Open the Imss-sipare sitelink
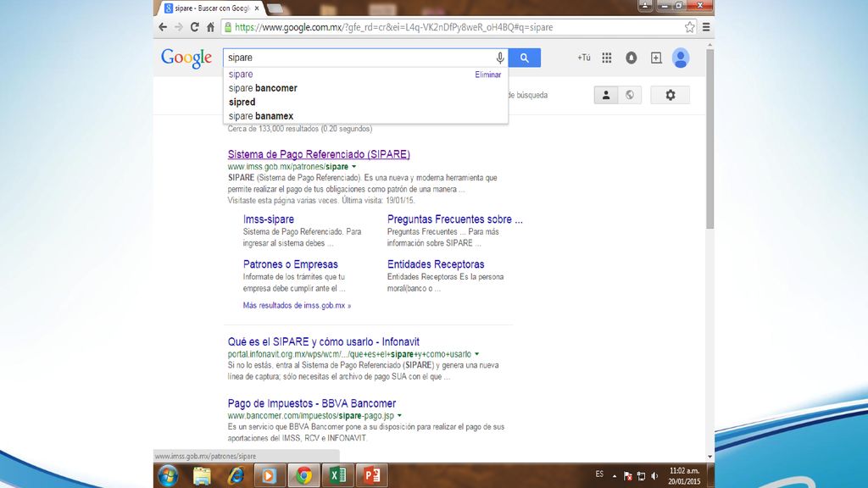868x488 pixels. pyautogui.click(x=269, y=219)
